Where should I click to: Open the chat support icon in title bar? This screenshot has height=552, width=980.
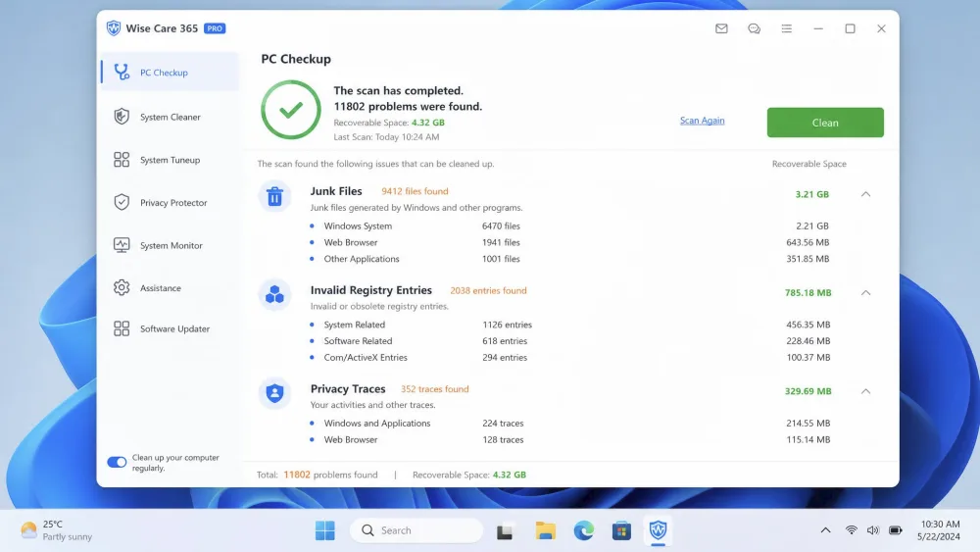pyautogui.click(x=754, y=28)
